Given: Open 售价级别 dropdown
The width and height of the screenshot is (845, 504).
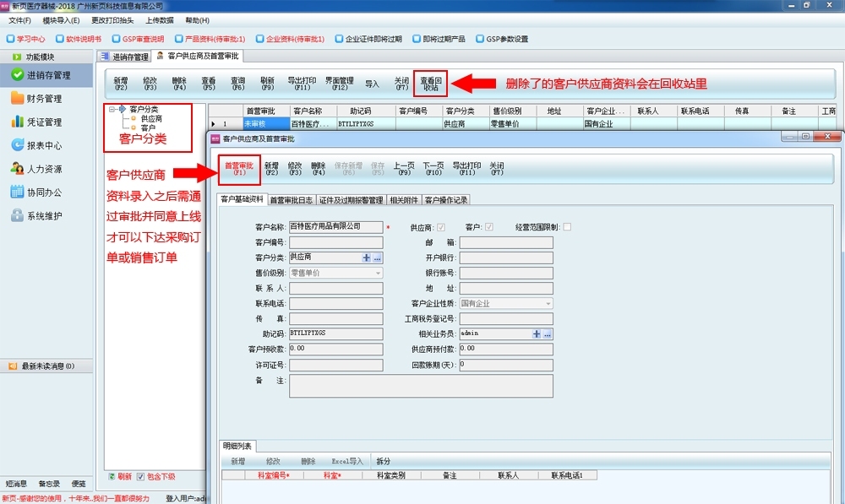Looking at the screenshot, I should [x=378, y=273].
